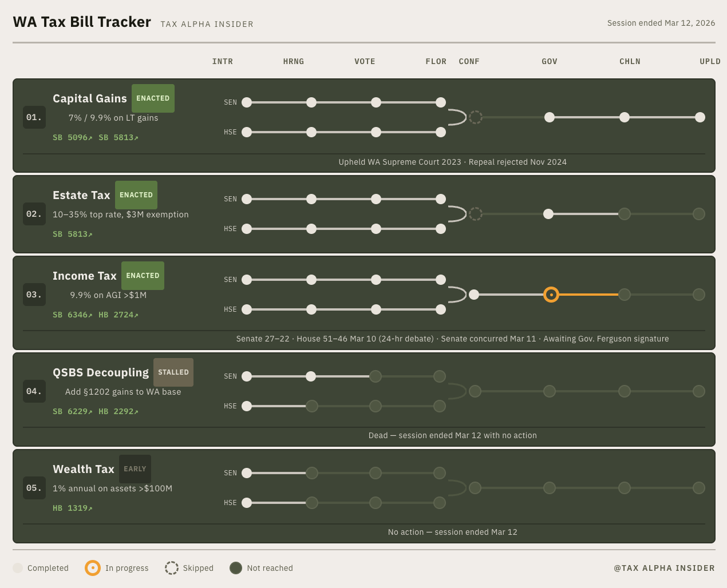
Task: Click Income Tax completed CONF marker
Action: click(474, 295)
